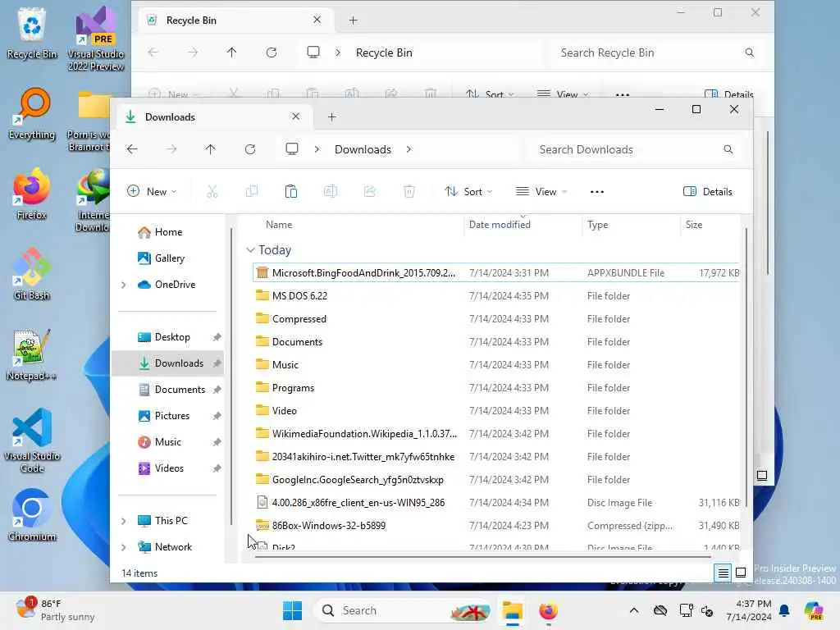Open Firefox desktop shortcut
This screenshot has height=630, width=840.
point(32,195)
